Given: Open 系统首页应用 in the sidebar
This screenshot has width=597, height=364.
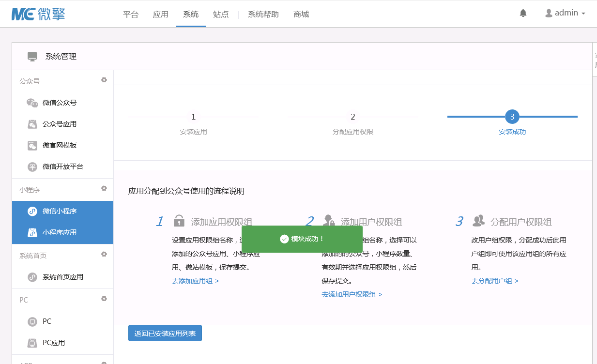Looking at the screenshot, I should (x=63, y=277).
